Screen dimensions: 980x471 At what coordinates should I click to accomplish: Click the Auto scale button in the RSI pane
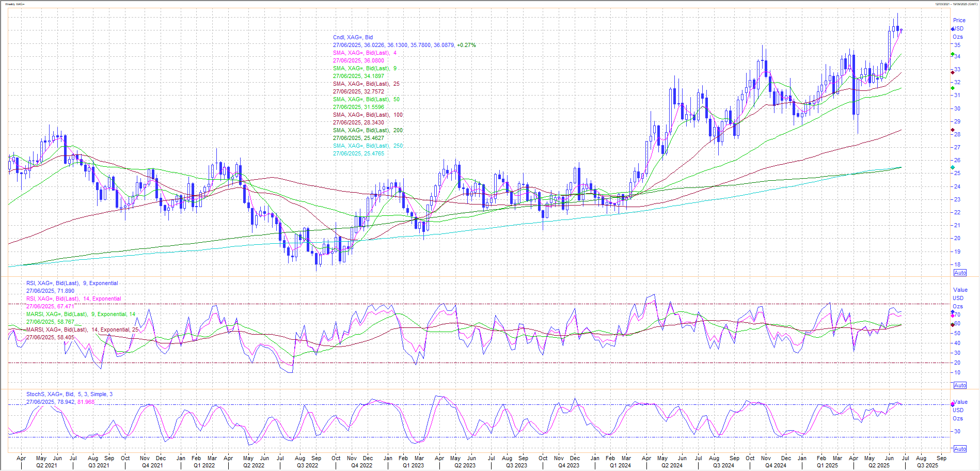point(960,385)
